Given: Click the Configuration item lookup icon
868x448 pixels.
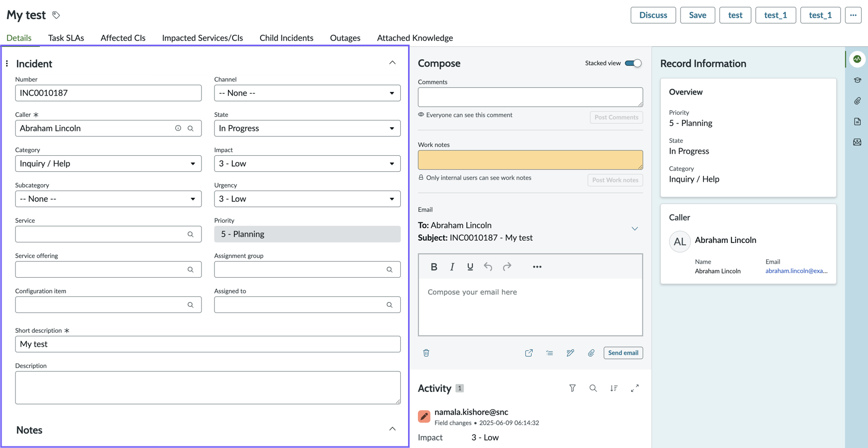Looking at the screenshot, I should tap(191, 305).
